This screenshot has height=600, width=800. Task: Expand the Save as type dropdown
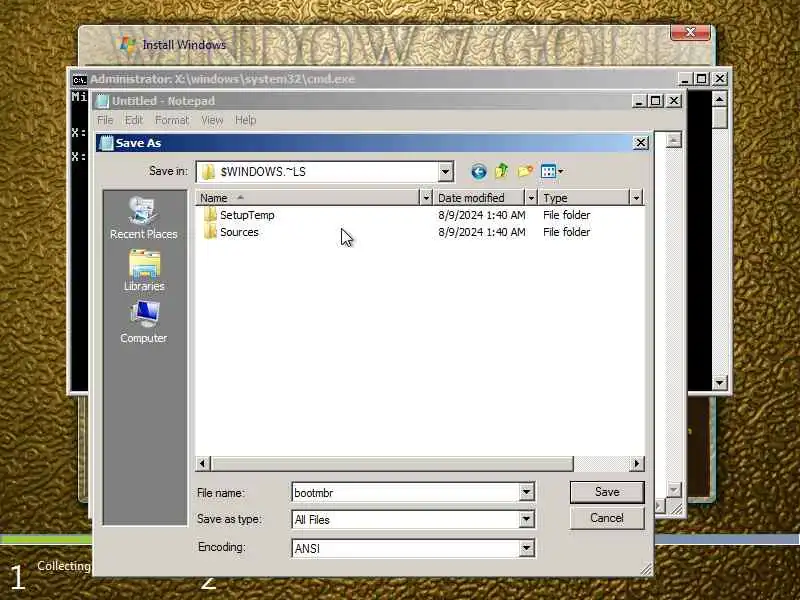click(527, 519)
